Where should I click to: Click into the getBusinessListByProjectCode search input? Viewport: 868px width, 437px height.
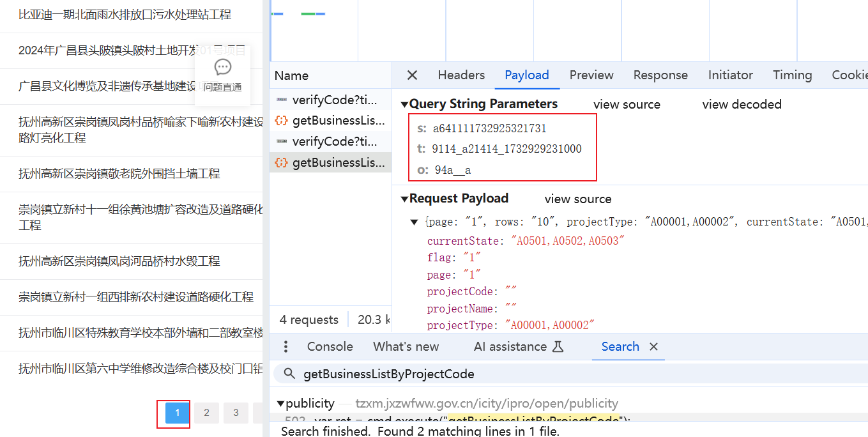pyautogui.click(x=447, y=374)
